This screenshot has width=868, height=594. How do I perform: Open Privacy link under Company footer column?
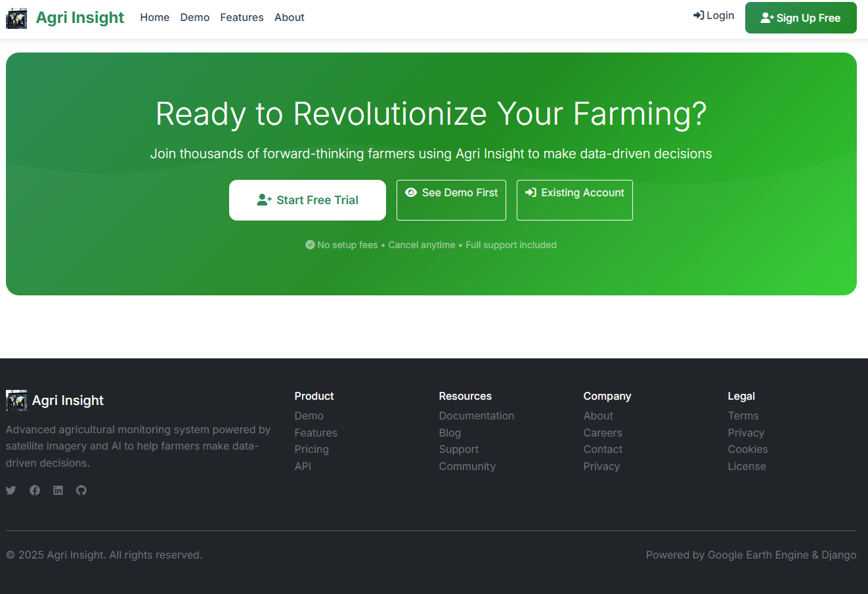tap(601, 467)
